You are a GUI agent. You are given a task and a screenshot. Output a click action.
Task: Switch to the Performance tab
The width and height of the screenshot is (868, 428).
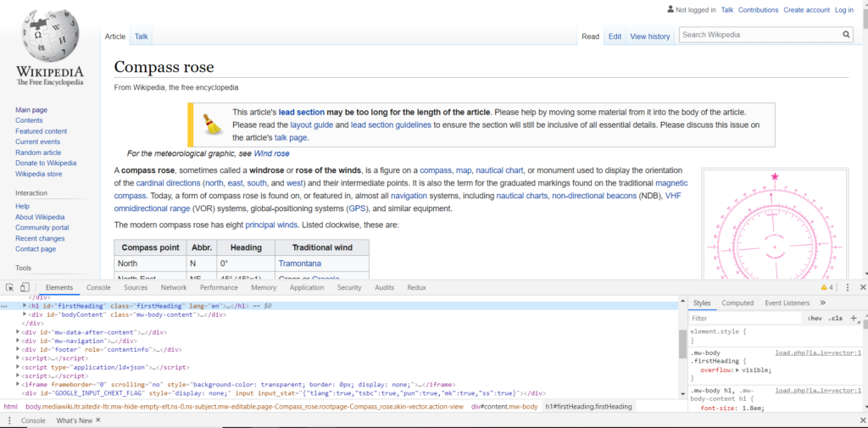click(220, 287)
